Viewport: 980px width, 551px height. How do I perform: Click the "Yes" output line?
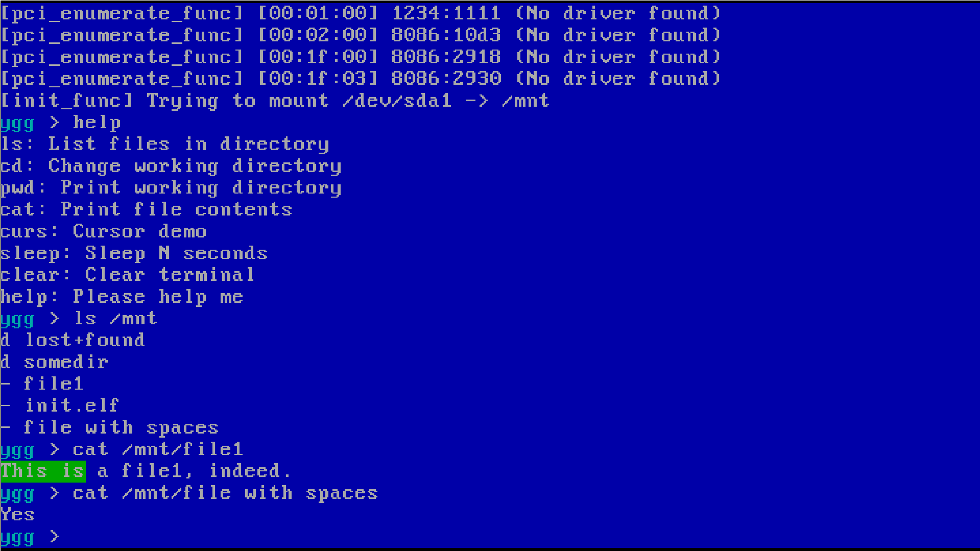point(18,515)
